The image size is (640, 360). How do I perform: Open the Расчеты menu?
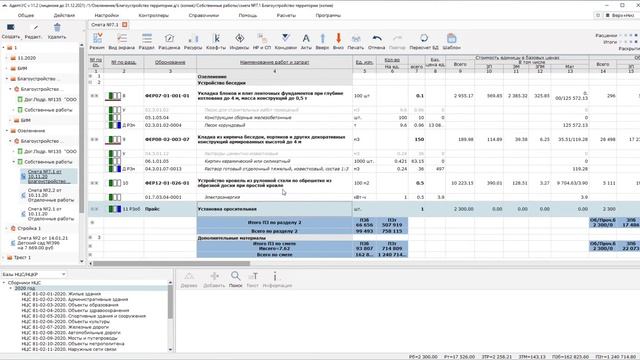[286, 15]
